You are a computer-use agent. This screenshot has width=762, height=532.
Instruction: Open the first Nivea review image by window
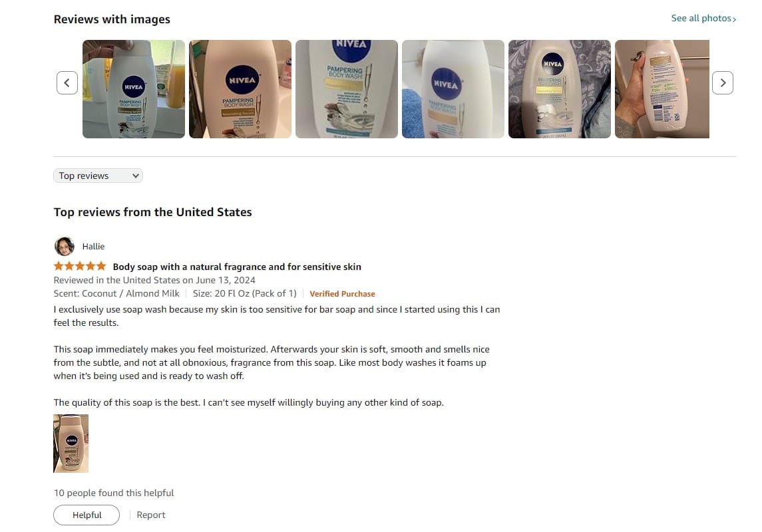click(x=134, y=89)
